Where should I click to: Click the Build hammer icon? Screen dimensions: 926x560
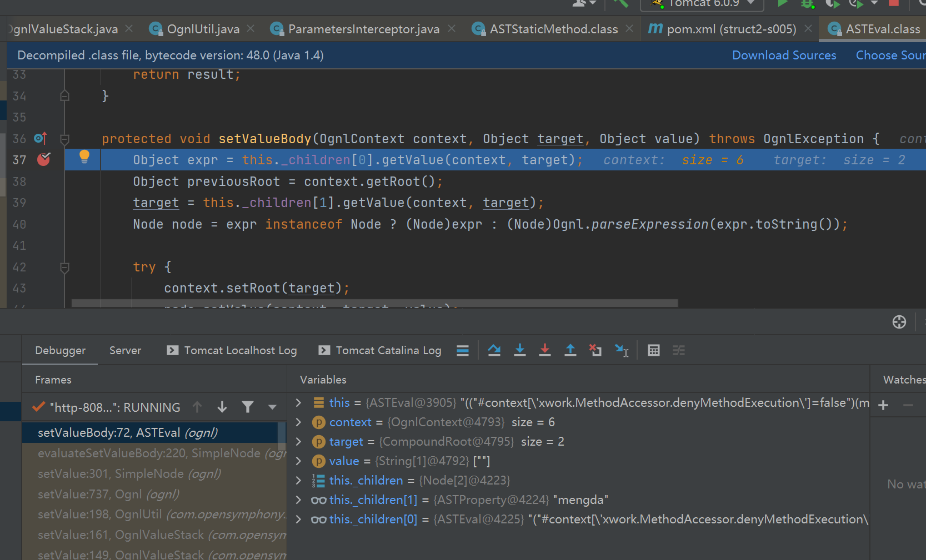pos(621,3)
